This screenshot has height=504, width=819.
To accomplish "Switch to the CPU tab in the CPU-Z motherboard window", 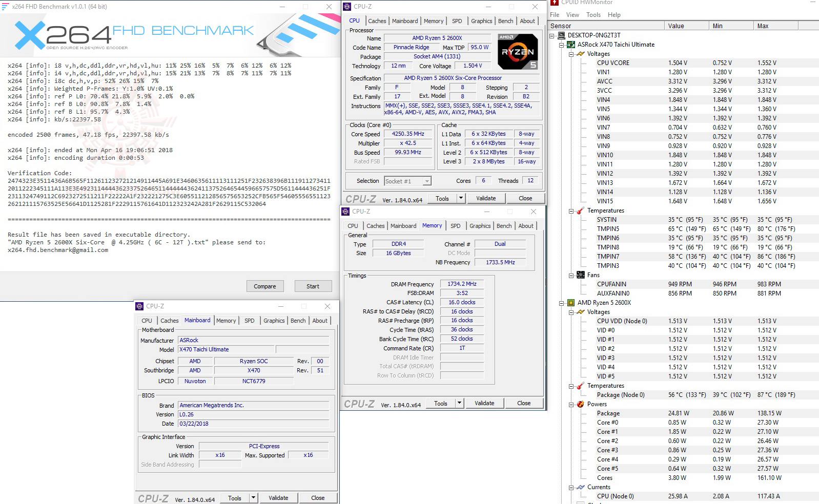I will tap(147, 321).
